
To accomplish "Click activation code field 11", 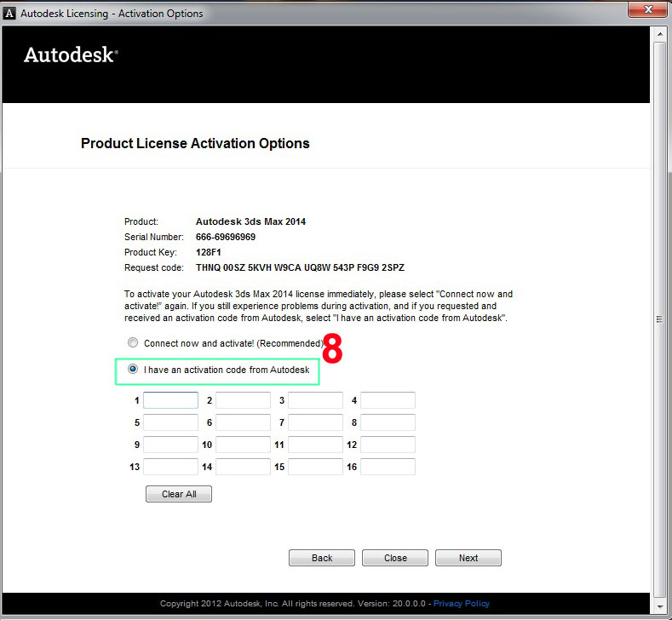I will [x=315, y=445].
